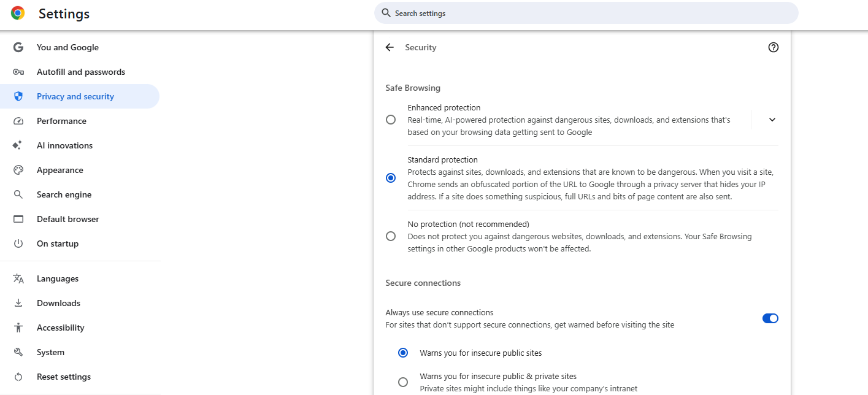868x395 pixels.
Task: Open Accessibility settings
Action: tap(80, 328)
